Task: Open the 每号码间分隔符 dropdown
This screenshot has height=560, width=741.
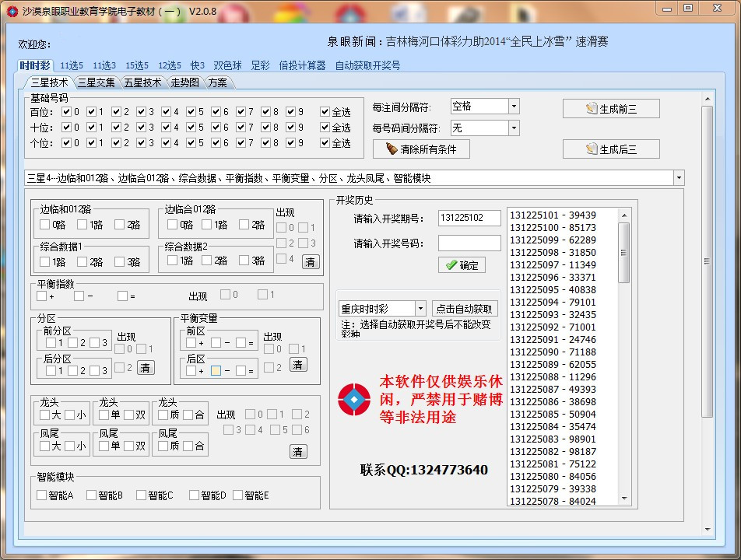Action: (513, 128)
